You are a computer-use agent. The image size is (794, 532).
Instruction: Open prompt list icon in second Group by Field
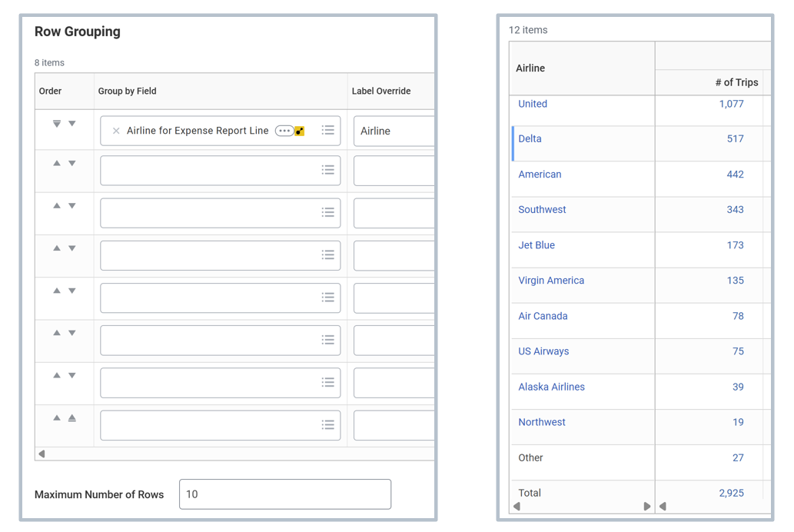[327, 170]
